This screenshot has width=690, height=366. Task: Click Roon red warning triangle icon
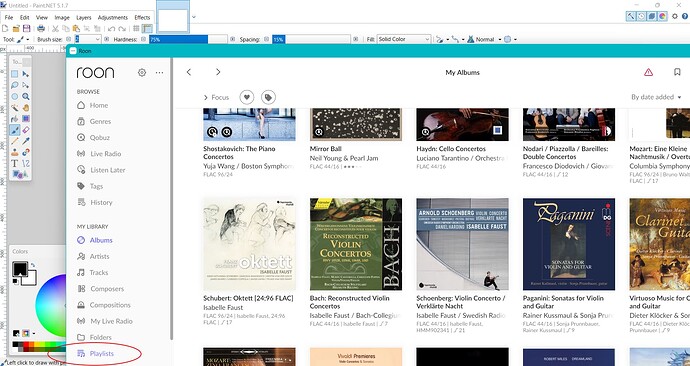point(648,72)
